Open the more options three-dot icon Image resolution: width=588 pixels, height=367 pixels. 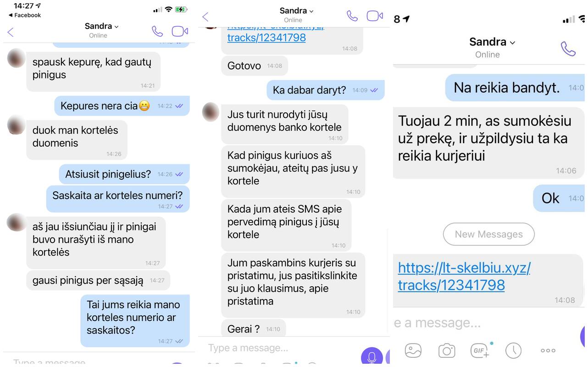coord(548,350)
